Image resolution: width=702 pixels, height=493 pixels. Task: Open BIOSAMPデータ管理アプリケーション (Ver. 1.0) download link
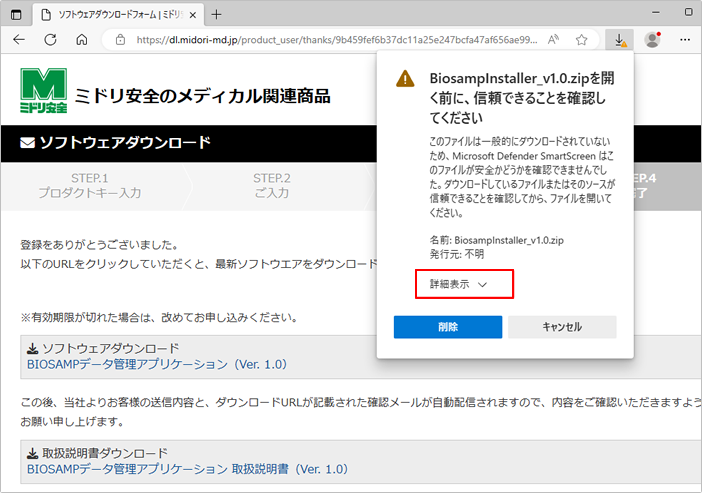click(157, 364)
